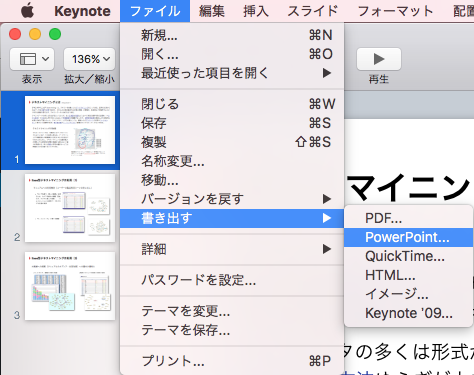Open the 編集 menu
Image resolution: width=474 pixels, height=375 pixels.
(212, 11)
